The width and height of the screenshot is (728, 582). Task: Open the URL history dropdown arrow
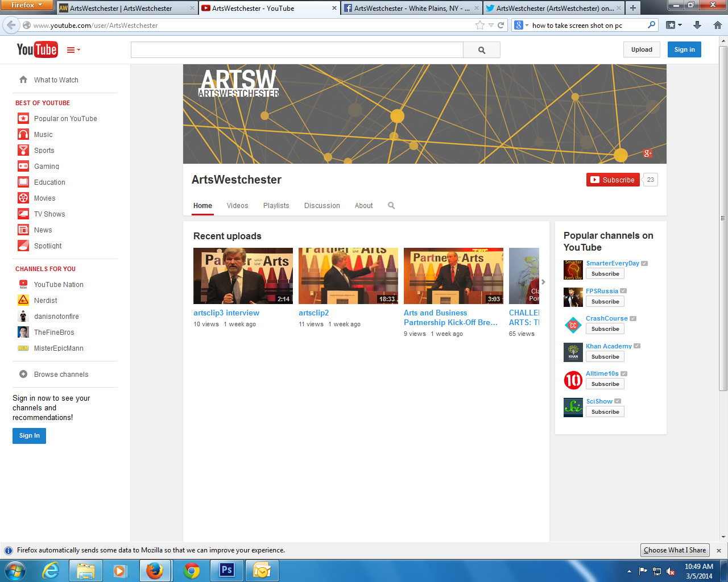491,25
